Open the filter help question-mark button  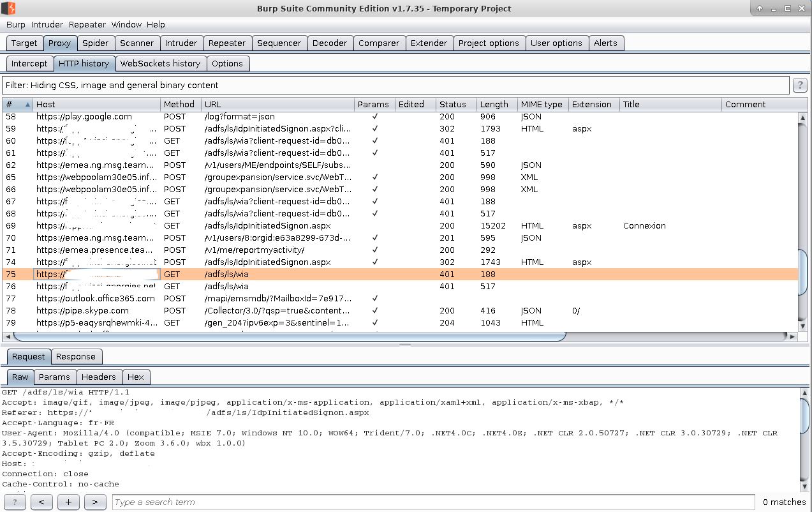tap(800, 86)
